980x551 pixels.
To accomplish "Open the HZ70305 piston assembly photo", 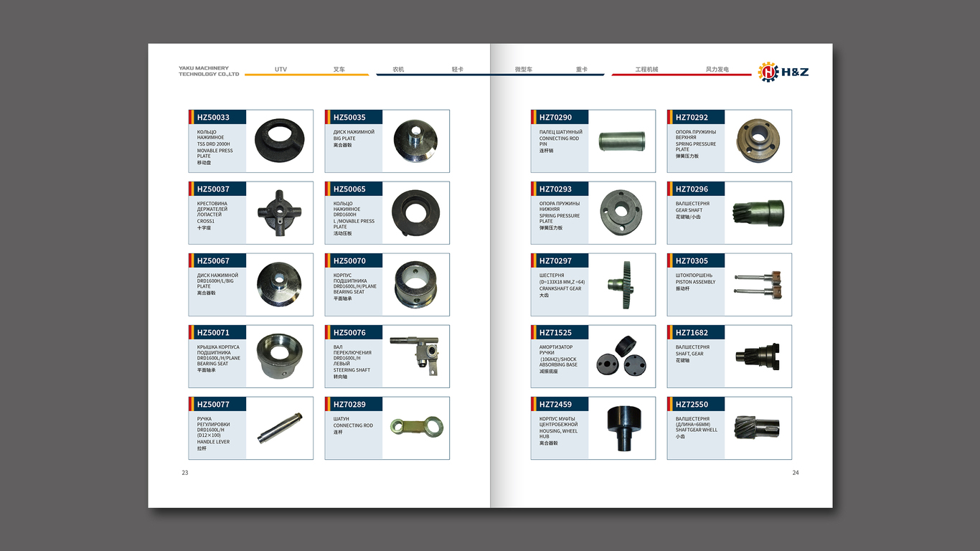I will (x=757, y=283).
